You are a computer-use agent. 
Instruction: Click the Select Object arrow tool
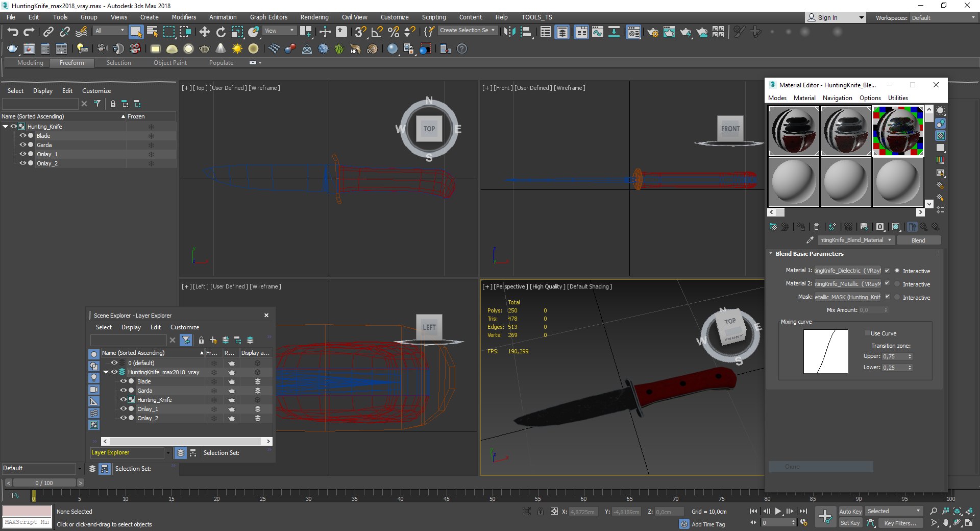point(136,32)
